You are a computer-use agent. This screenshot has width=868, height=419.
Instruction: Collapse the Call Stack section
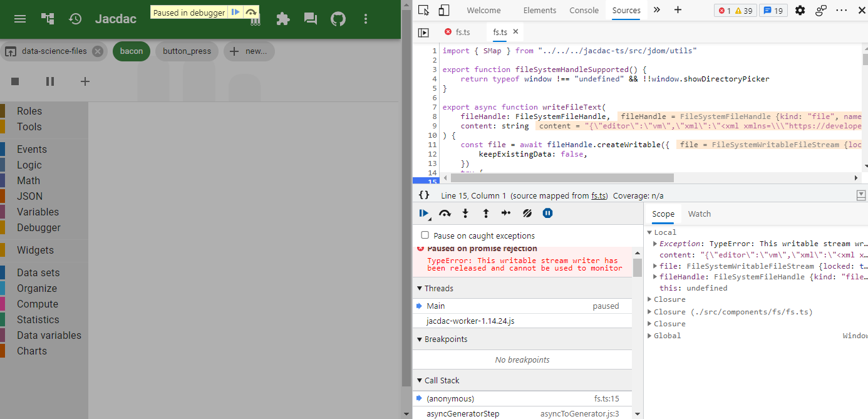[419, 380]
